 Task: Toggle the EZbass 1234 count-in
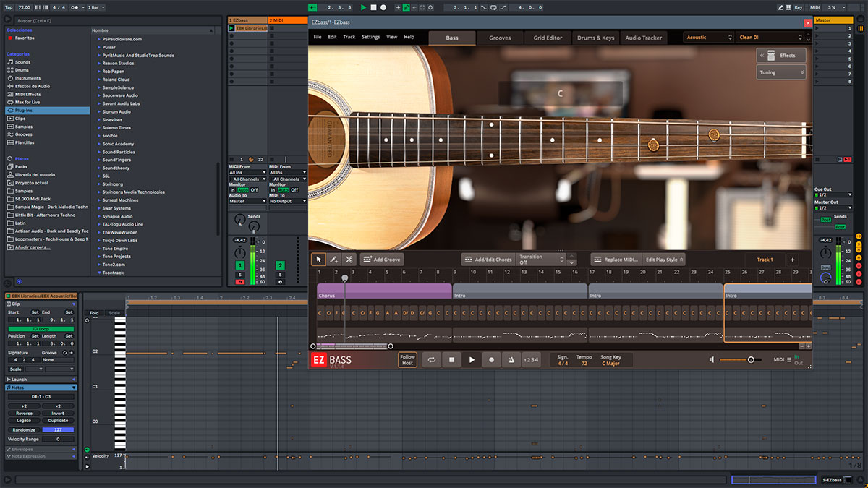(x=532, y=359)
